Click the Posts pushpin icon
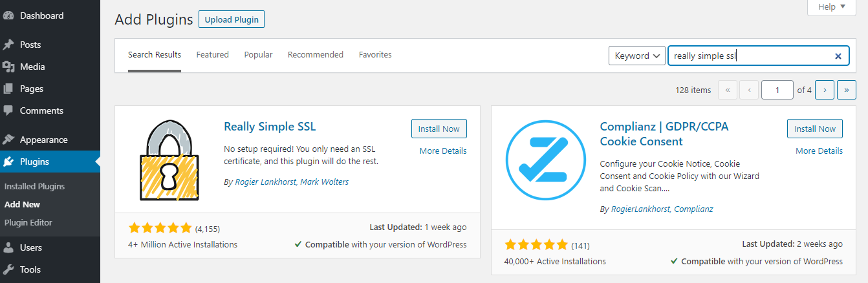The width and height of the screenshot is (868, 283). (9, 45)
